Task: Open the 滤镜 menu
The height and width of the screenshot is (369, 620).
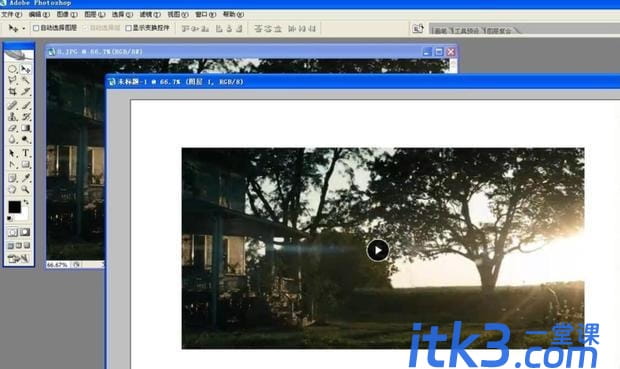Action: coord(150,14)
